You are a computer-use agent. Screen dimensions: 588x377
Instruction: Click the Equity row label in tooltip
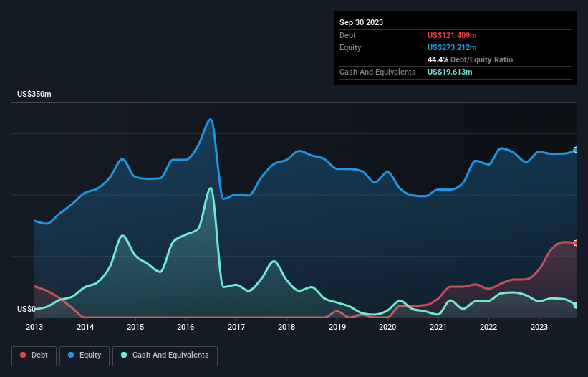click(x=350, y=47)
